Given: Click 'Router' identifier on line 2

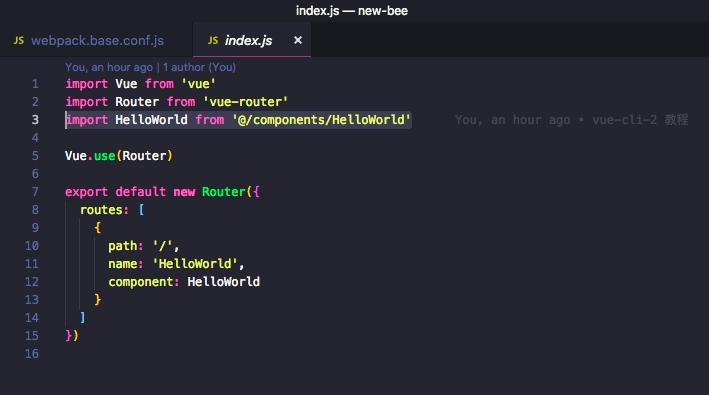Looking at the screenshot, I should pos(137,102).
